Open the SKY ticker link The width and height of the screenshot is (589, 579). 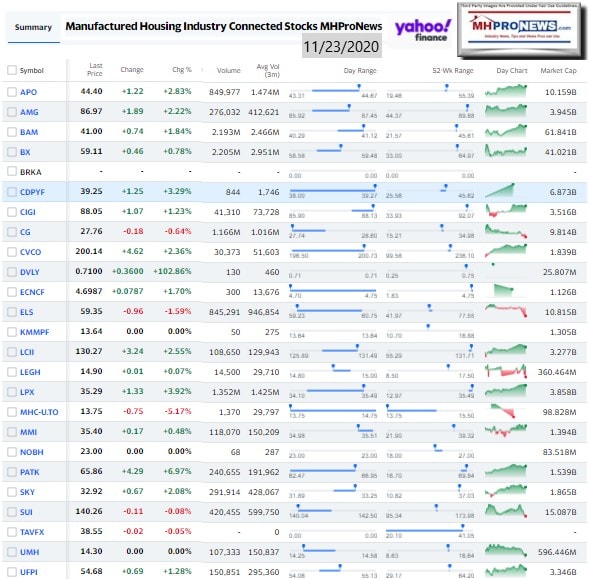pyautogui.click(x=27, y=492)
